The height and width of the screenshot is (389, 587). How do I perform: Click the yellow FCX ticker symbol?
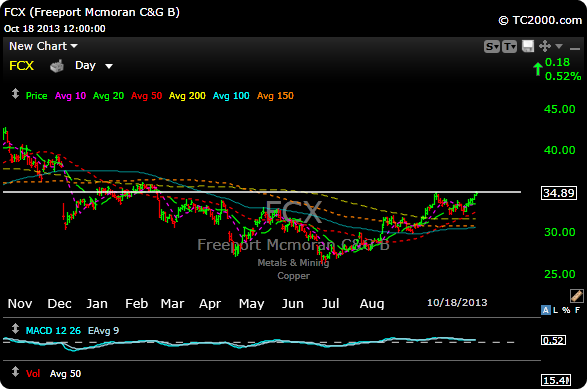(x=21, y=66)
